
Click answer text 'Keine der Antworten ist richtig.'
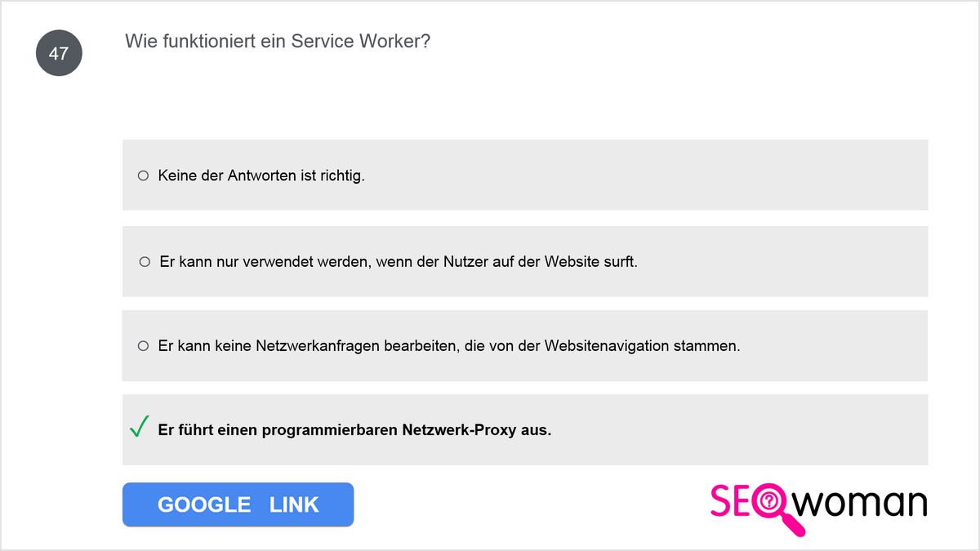coord(261,176)
